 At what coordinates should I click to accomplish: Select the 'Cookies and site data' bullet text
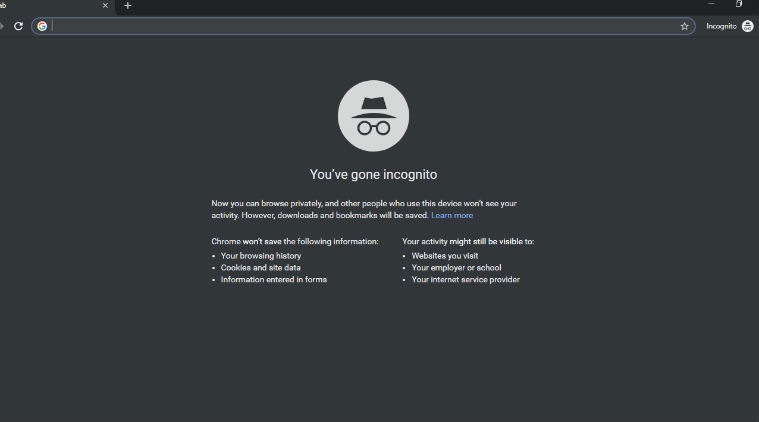pos(260,268)
